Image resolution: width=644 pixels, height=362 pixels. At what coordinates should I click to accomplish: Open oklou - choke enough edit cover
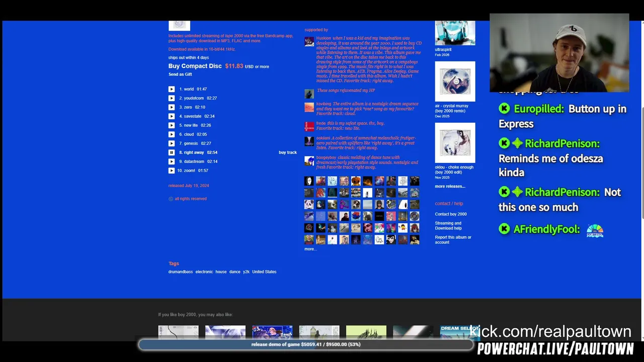pos(455,143)
